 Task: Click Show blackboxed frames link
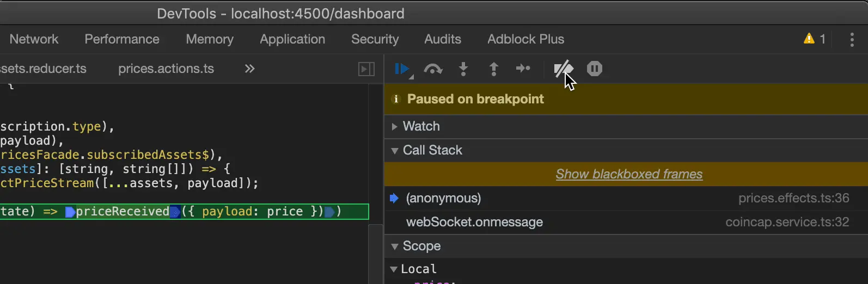(x=629, y=174)
